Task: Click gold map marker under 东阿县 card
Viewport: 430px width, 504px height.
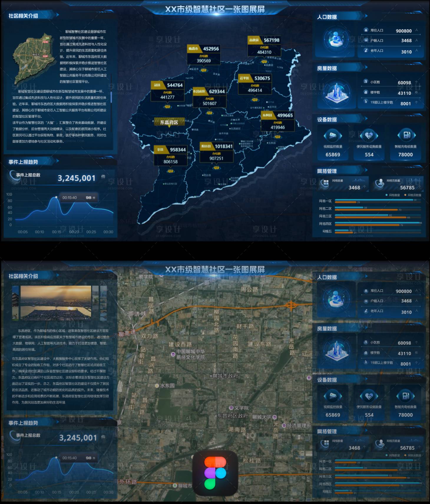Action: pos(277,137)
